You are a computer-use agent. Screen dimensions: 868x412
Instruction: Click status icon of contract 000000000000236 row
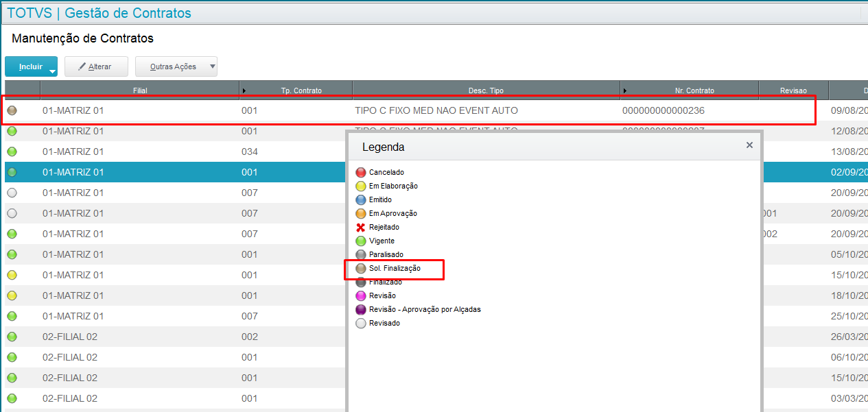point(12,110)
